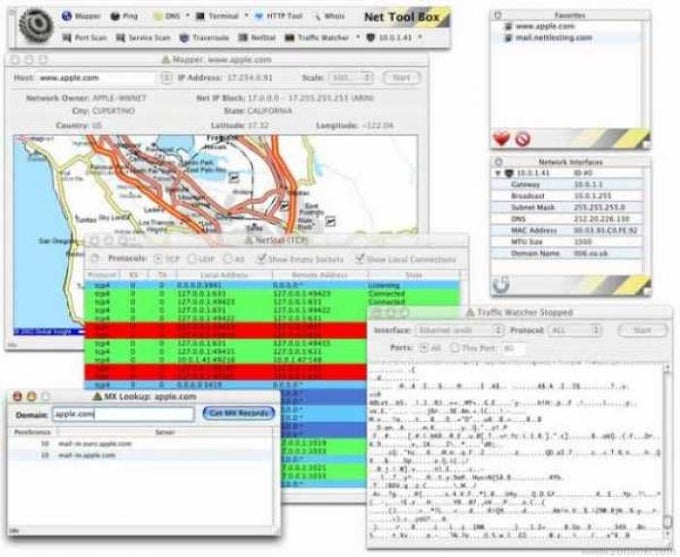Select the Domain Name row in Network Interfaces
Screen dimensions: 680x557
point(567,254)
